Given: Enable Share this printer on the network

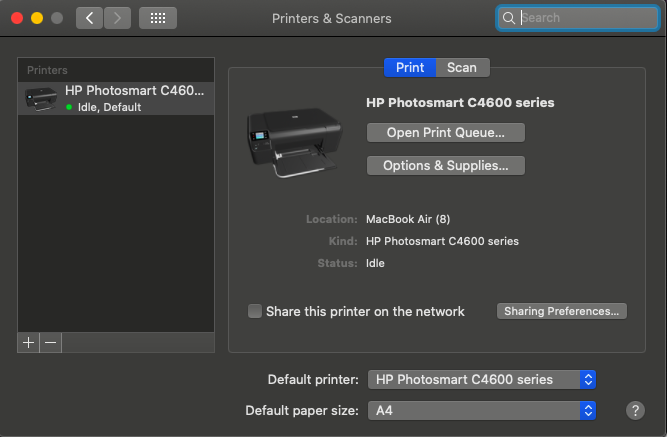Looking at the screenshot, I should click(255, 311).
